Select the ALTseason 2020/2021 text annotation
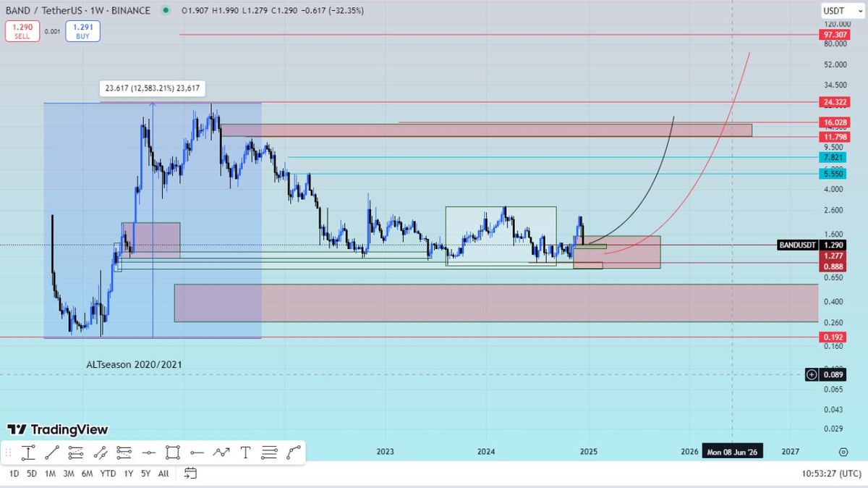868x488 pixels. pos(134,364)
